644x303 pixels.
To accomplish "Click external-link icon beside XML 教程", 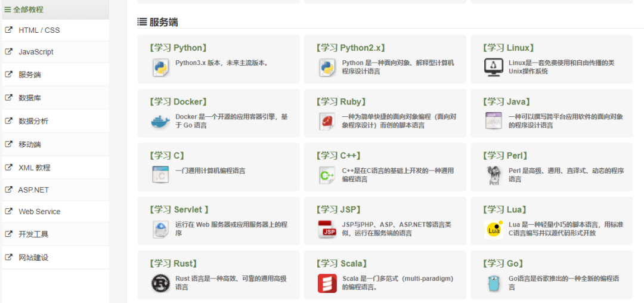I will [x=8, y=167].
